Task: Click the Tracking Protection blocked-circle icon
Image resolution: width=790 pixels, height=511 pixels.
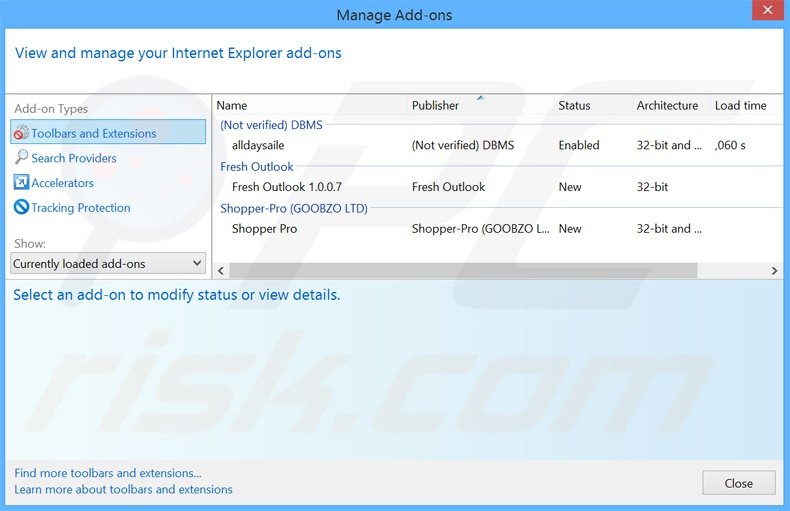Action: click(x=21, y=207)
